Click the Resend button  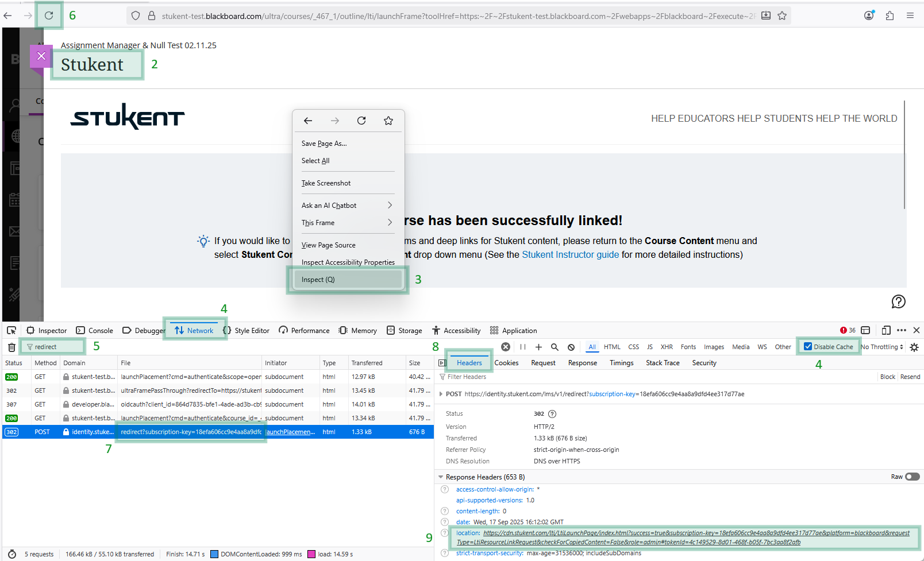tap(910, 377)
